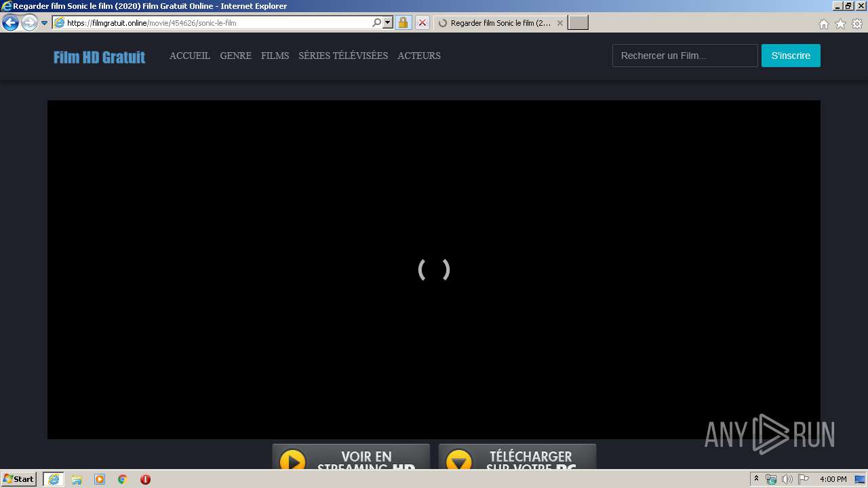Open Favorites star icon
The height and width of the screenshot is (488, 868).
[840, 24]
